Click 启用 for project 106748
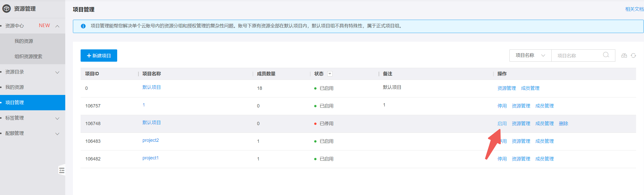 point(502,124)
